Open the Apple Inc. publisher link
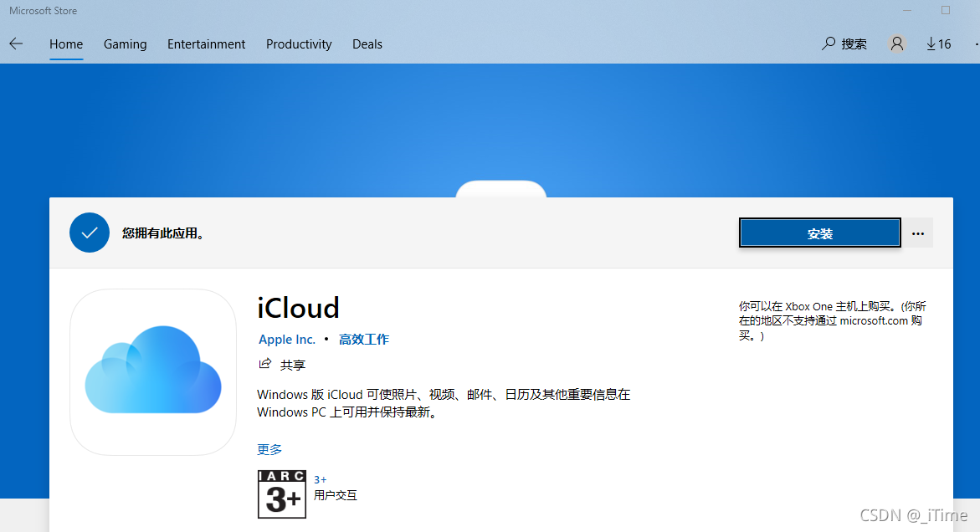Image resolution: width=980 pixels, height=532 pixels. [287, 339]
